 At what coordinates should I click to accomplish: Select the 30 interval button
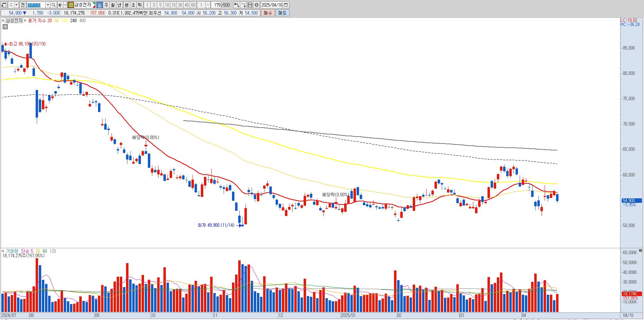click(x=180, y=5)
